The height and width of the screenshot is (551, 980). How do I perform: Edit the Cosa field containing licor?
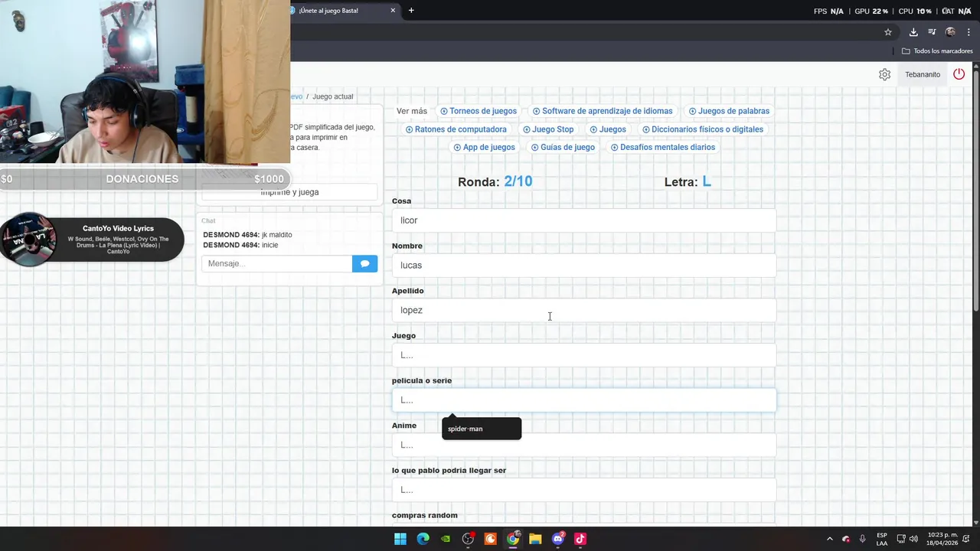tap(583, 220)
